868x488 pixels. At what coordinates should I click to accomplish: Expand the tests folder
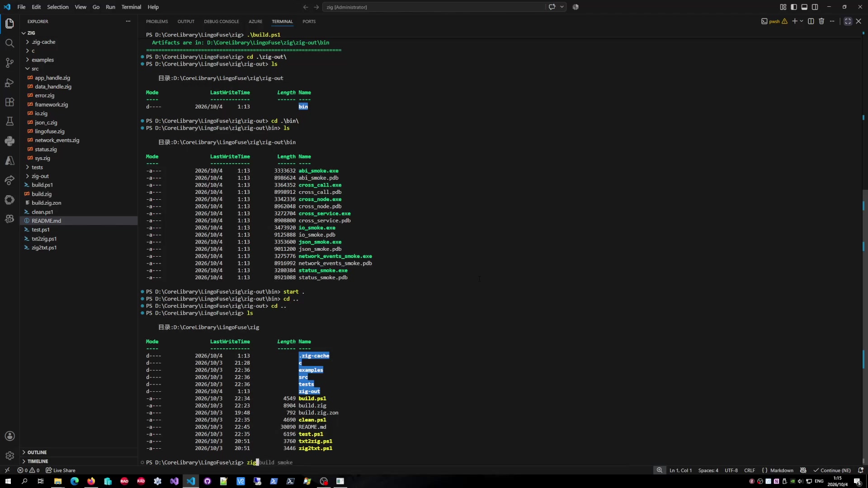(x=37, y=167)
